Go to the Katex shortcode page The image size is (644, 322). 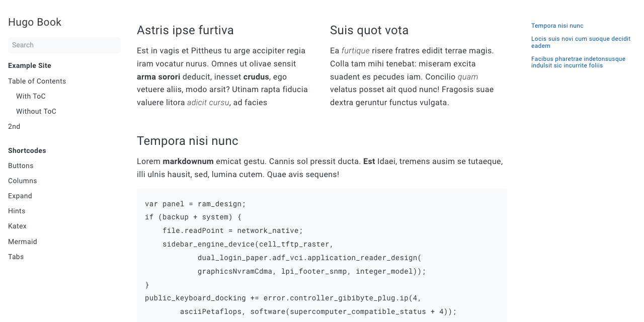[17, 226]
